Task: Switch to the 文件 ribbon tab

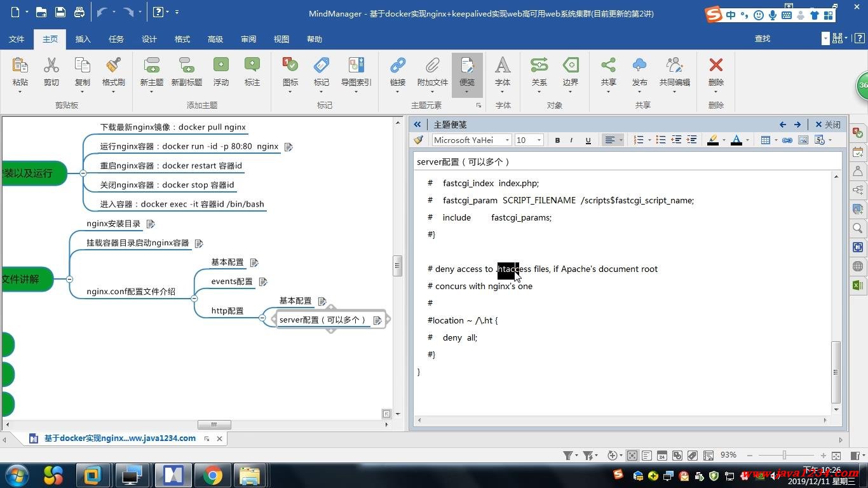Action: pos(17,39)
